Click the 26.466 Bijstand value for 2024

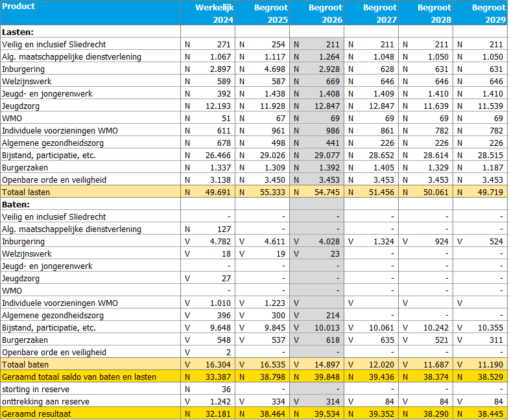click(x=218, y=156)
